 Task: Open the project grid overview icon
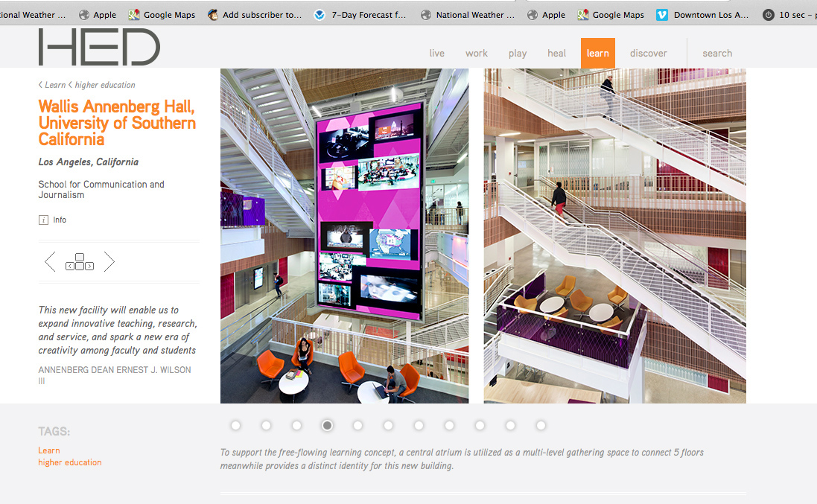[80, 262]
